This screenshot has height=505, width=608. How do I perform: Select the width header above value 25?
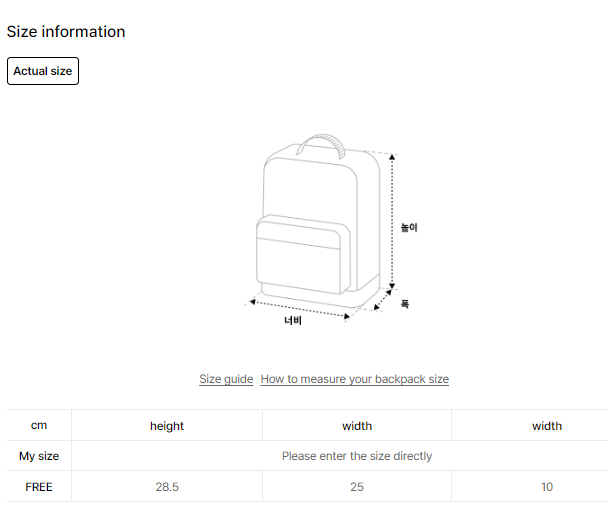357,425
